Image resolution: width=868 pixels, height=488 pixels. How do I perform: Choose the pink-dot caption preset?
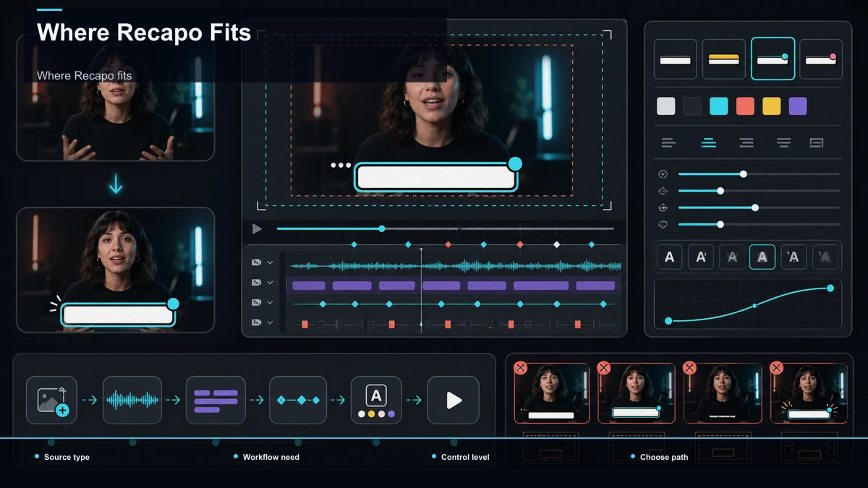(821, 59)
